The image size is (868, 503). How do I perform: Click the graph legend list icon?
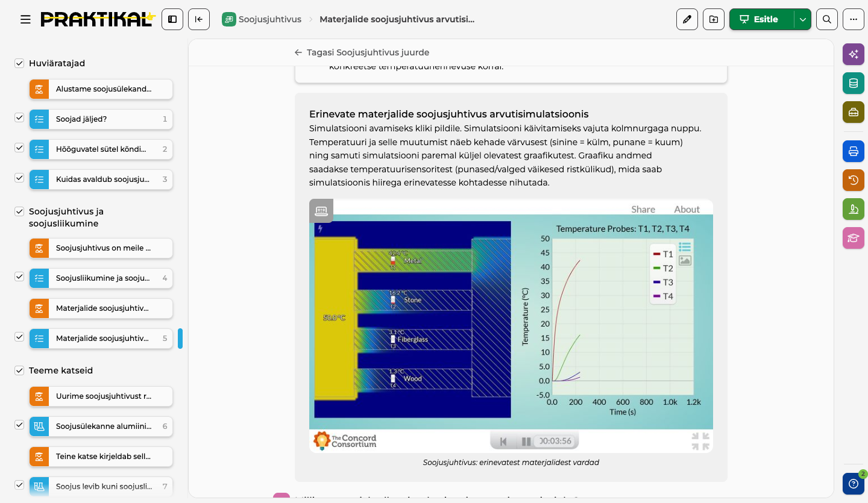[x=685, y=247]
